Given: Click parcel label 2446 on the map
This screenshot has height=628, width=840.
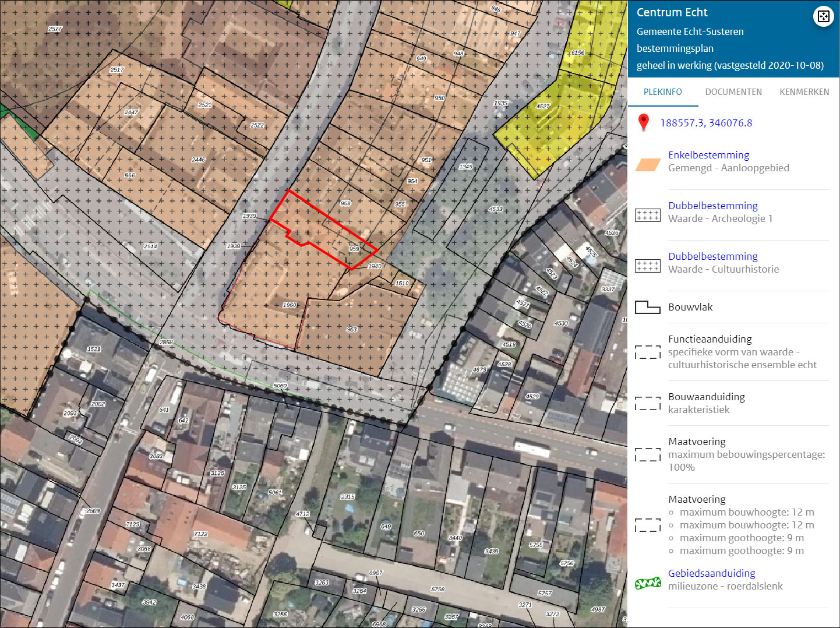Looking at the screenshot, I should [x=198, y=160].
